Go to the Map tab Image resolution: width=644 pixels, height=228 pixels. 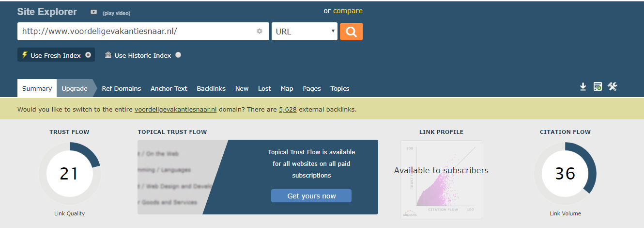[x=287, y=88]
